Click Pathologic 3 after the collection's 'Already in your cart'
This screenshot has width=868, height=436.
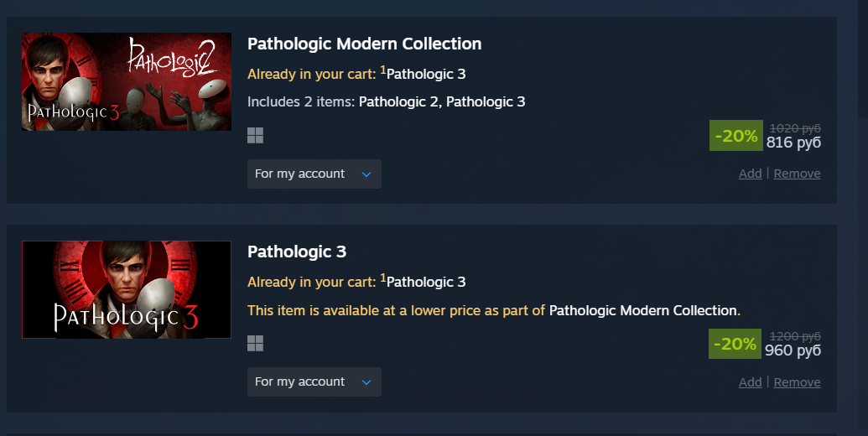426,75
